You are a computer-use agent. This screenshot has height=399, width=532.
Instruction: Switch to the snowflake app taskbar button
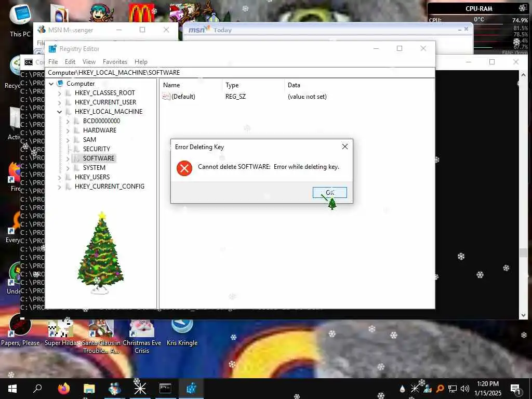(x=140, y=389)
